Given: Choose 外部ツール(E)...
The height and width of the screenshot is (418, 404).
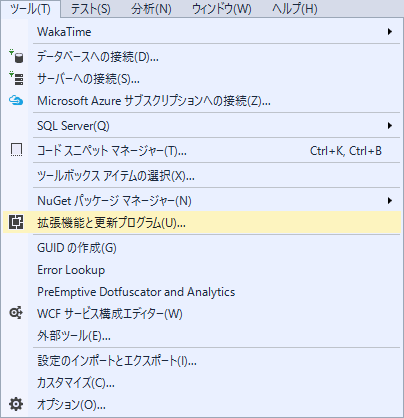Looking at the screenshot, I should [x=202, y=336].
